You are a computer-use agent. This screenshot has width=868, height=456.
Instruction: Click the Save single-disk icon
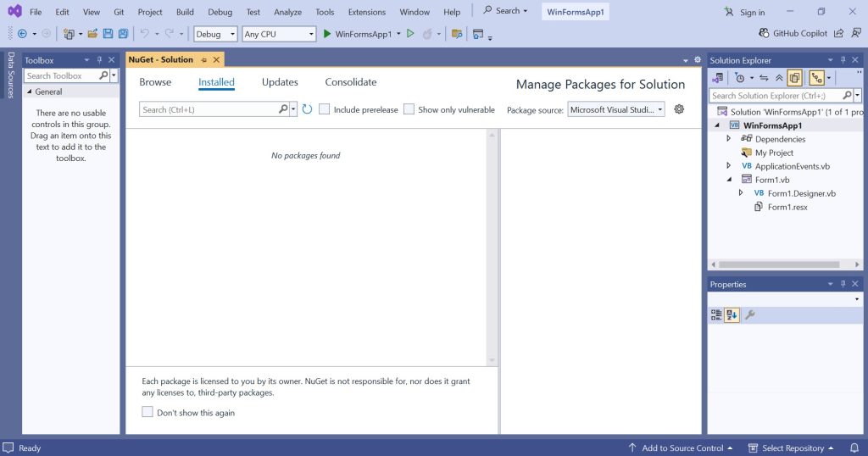[108, 34]
